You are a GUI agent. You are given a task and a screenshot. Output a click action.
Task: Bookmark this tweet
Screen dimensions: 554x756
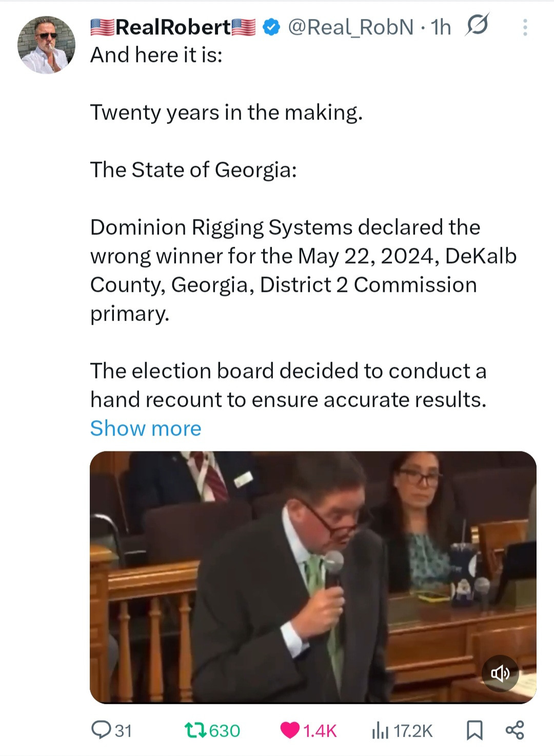pos(474,730)
